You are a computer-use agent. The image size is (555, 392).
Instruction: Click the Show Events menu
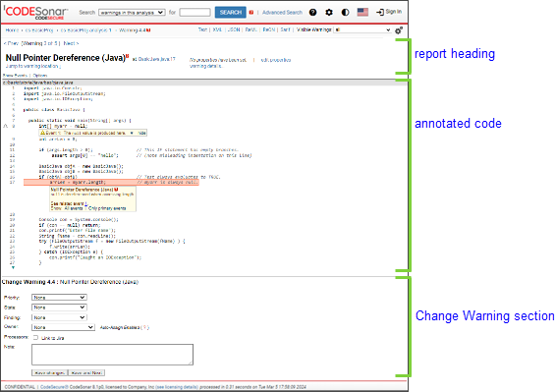click(15, 76)
